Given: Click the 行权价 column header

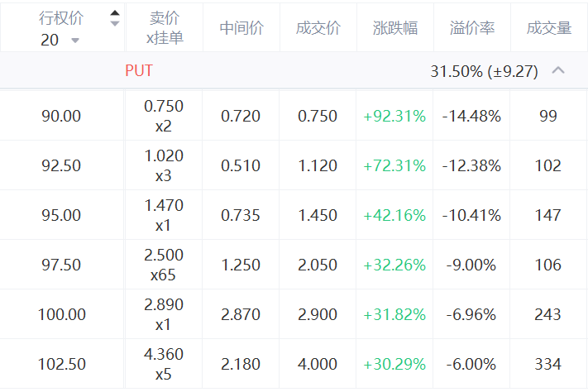Looking at the screenshot, I should [61, 17].
